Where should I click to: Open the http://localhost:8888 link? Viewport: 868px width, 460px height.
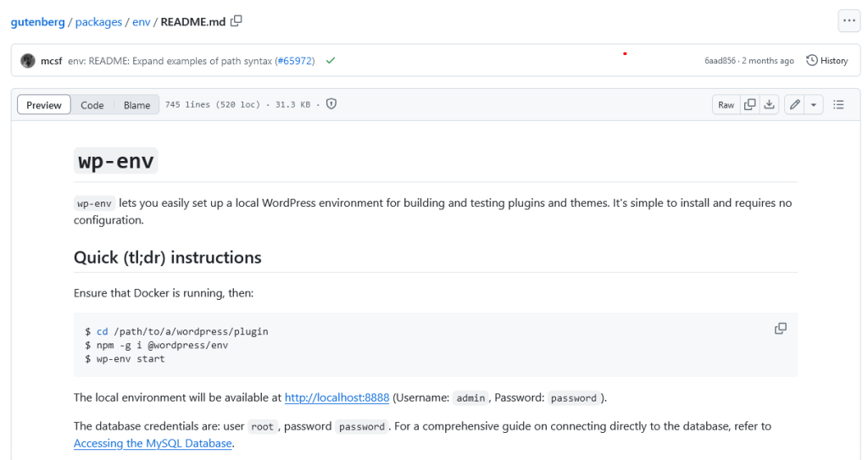click(337, 397)
